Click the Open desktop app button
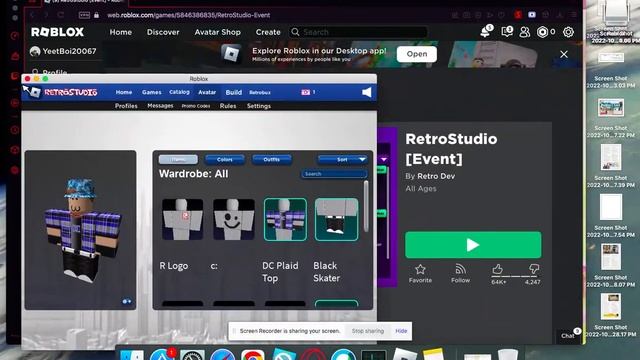The width and height of the screenshot is (640, 360). pos(417,54)
